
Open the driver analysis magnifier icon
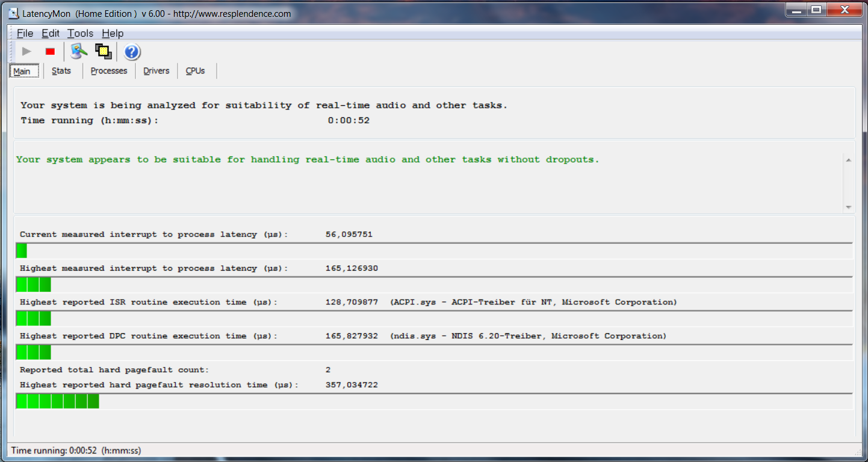pyautogui.click(x=79, y=52)
